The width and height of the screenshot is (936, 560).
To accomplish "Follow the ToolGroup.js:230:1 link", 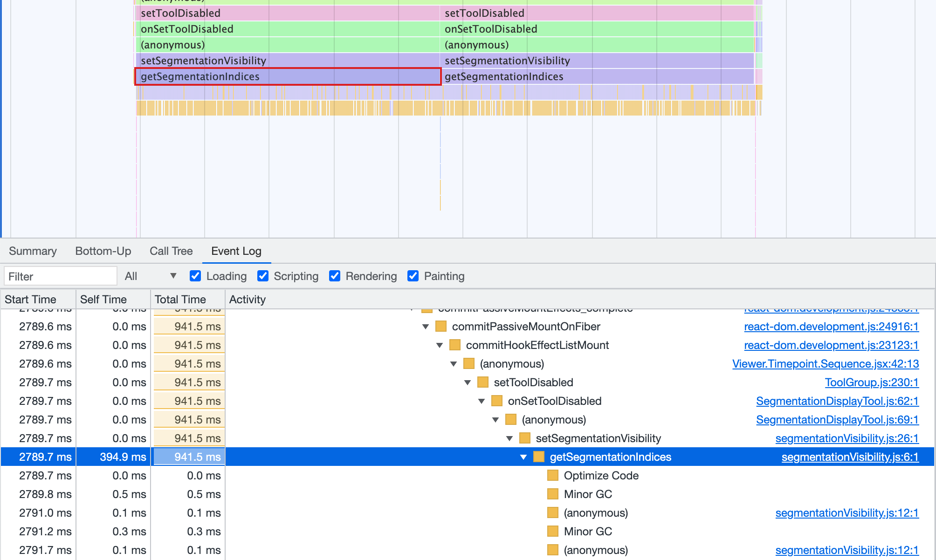I will (x=871, y=382).
